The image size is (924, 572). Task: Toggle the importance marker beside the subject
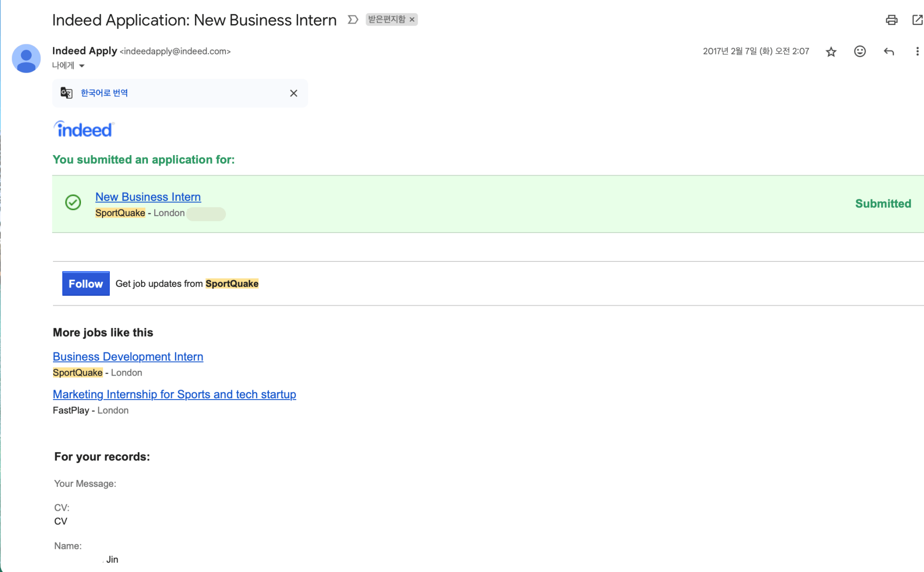pos(353,20)
